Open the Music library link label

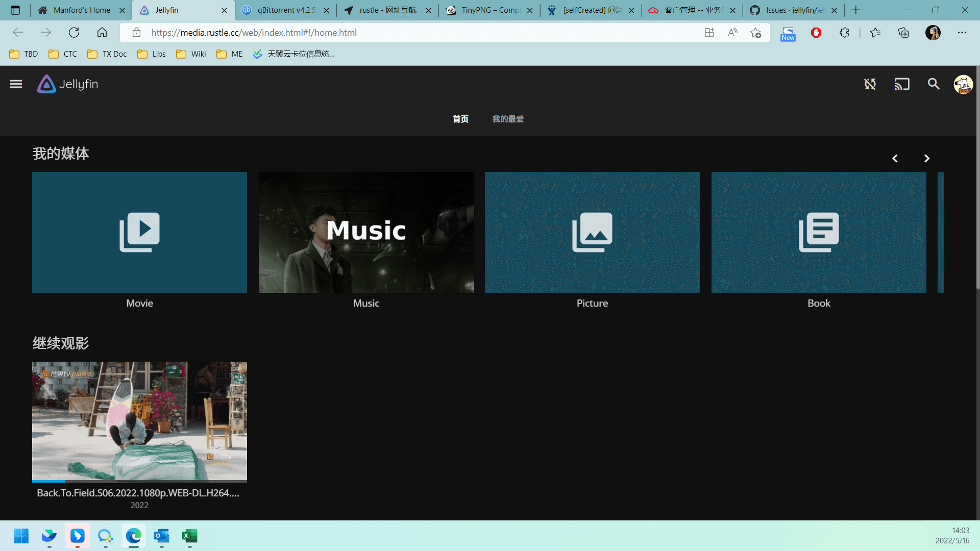[366, 303]
